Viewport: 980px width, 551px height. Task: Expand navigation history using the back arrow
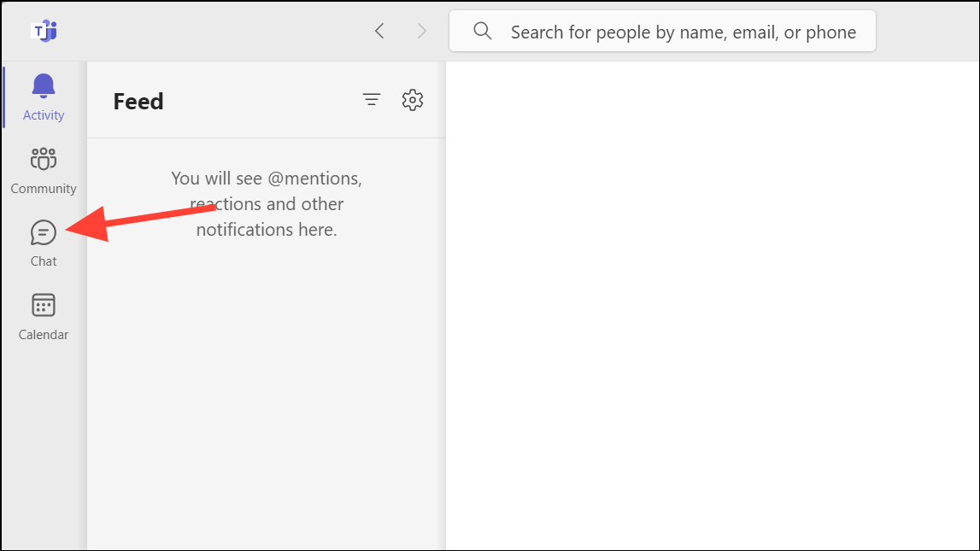pyautogui.click(x=379, y=31)
